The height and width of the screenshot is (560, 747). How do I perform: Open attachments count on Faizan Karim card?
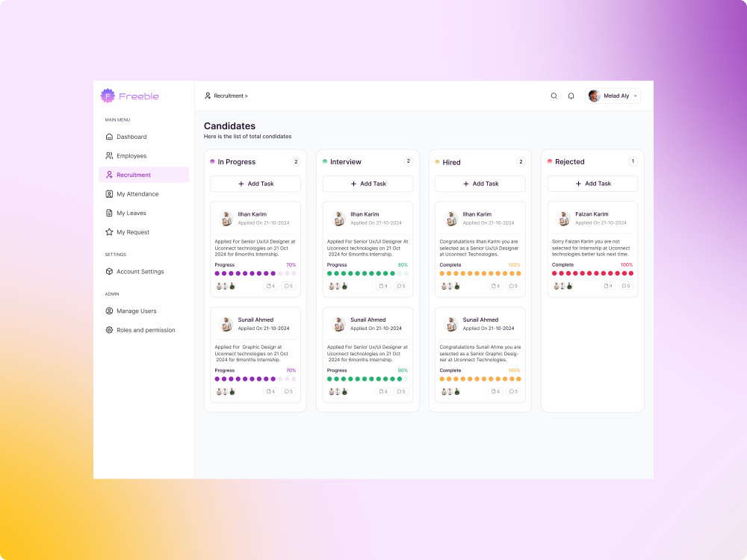tap(608, 286)
